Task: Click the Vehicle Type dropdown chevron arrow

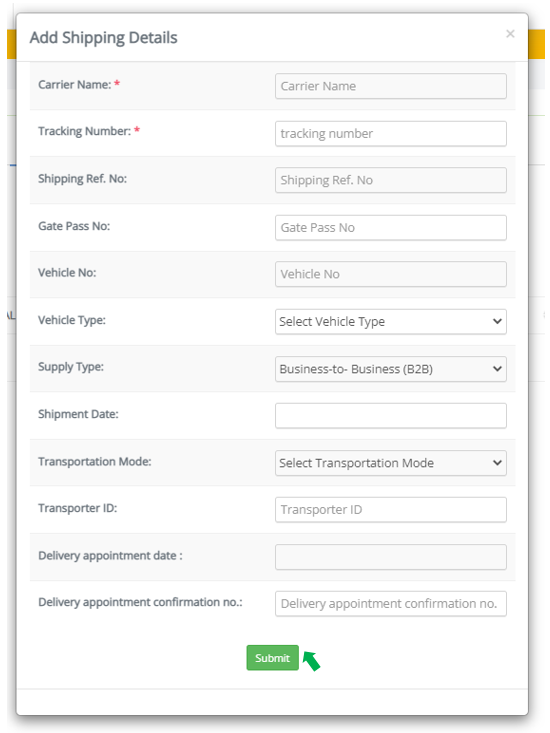Action: pyautogui.click(x=497, y=322)
